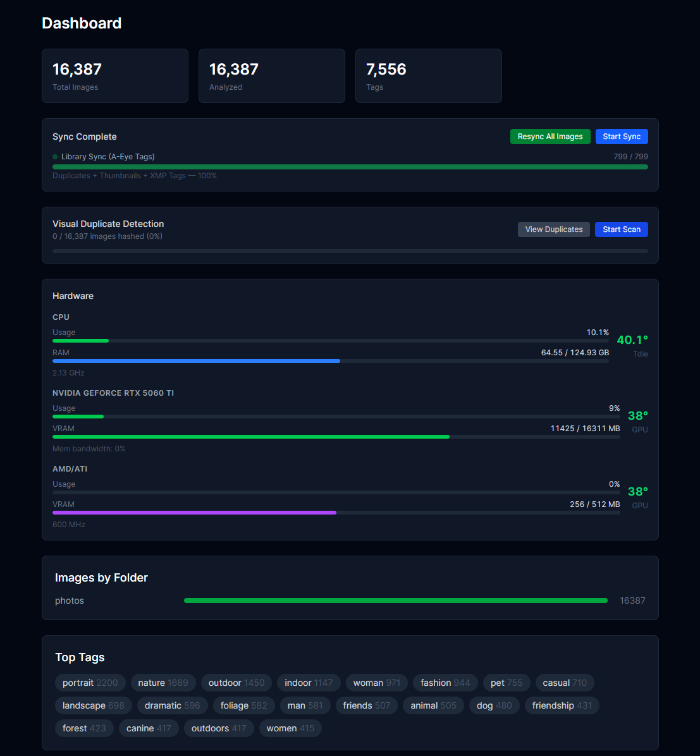Image resolution: width=700 pixels, height=756 pixels.
Task: Open the women tag chip
Action: pyautogui.click(x=290, y=728)
